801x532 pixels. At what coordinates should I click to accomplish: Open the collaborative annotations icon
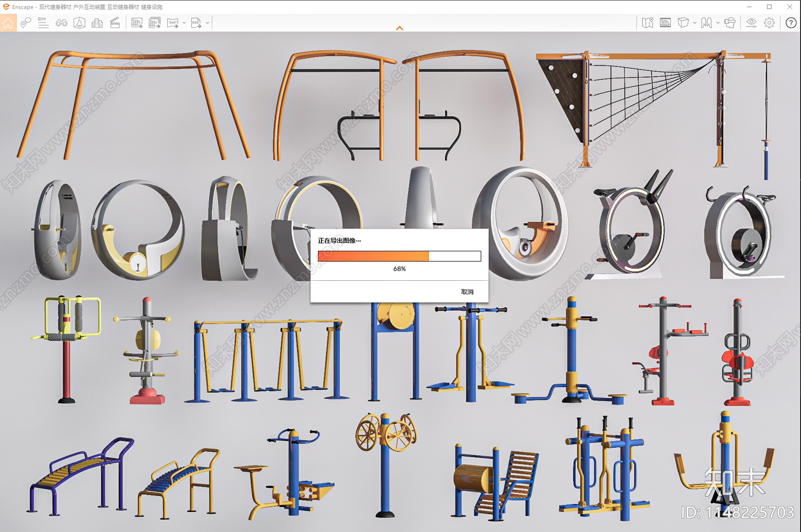point(26,23)
